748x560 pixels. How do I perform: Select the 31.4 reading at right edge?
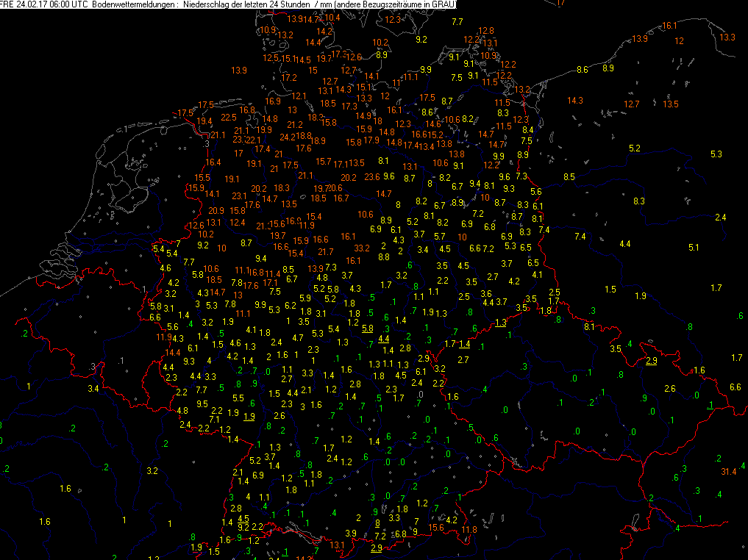pos(728,471)
